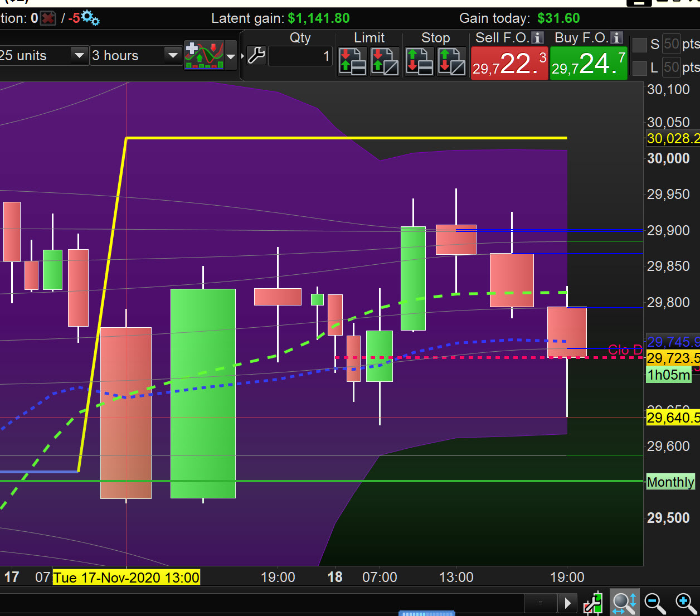The image size is (700, 616).
Task: Click the Limit order label
Action: pos(369,38)
